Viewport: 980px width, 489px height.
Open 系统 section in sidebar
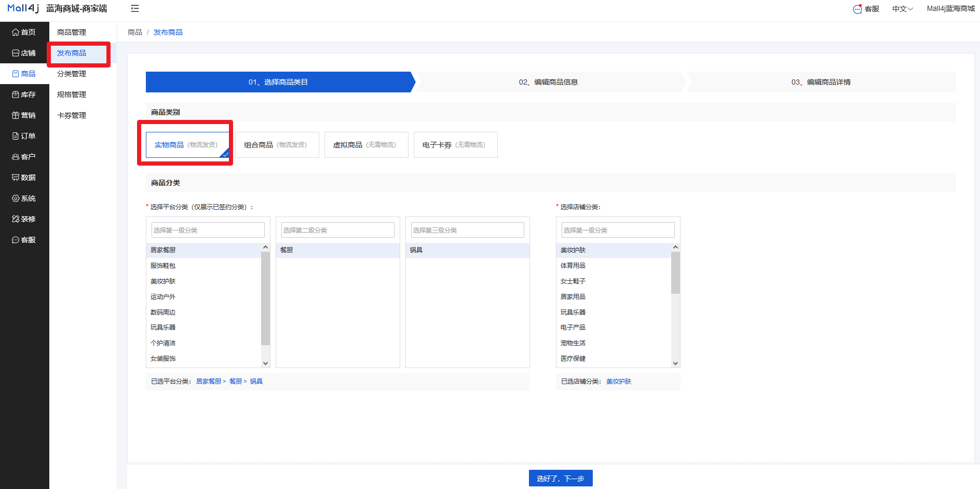[x=24, y=198]
